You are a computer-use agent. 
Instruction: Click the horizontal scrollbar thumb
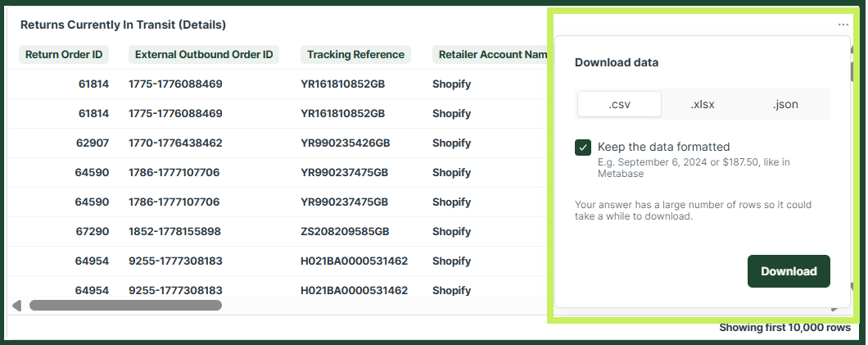(125, 305)
